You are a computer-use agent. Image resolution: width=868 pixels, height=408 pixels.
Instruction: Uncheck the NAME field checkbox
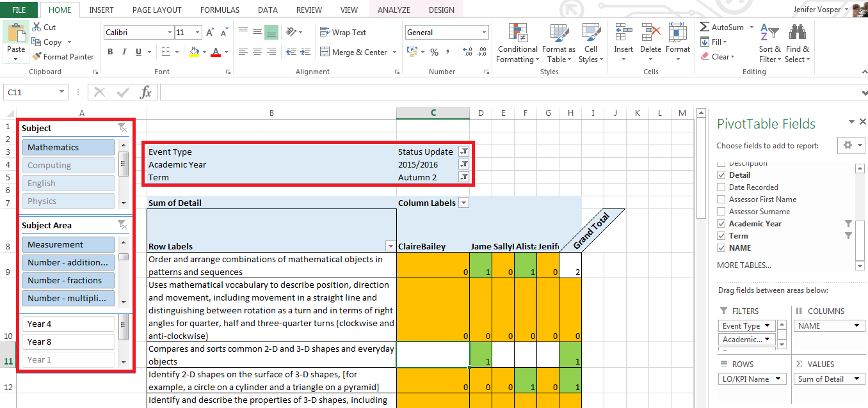pyautogui.click(x=722, y=248)
